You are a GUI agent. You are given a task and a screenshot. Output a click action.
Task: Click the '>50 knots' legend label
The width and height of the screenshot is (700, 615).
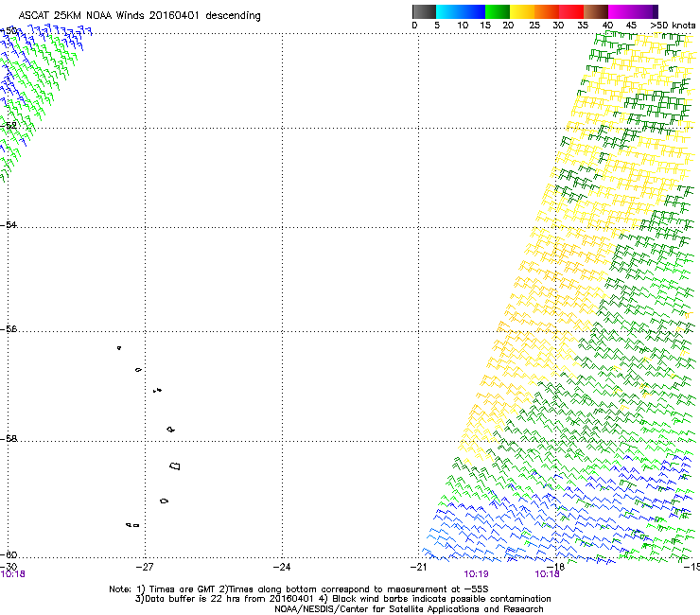673,26
